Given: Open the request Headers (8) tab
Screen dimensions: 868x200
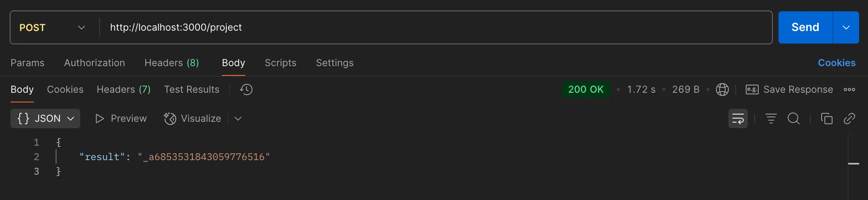Looking at the screenshot, I should pyautogui.click(x=171, y=63).
